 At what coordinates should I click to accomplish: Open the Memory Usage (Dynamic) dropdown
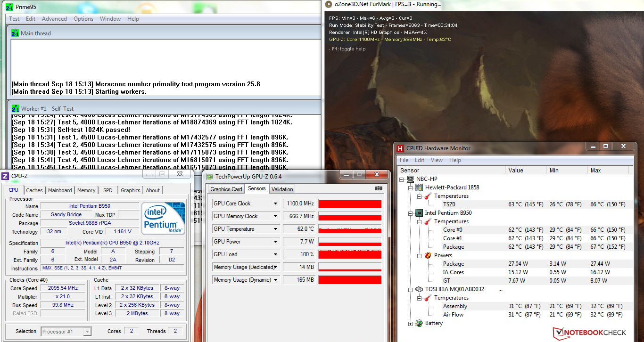(276, 280)
